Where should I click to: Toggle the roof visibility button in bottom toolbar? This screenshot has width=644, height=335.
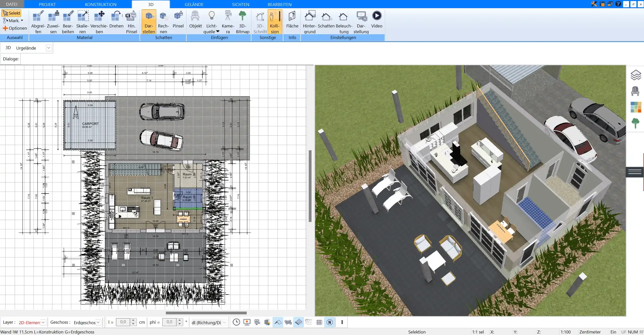278,322
